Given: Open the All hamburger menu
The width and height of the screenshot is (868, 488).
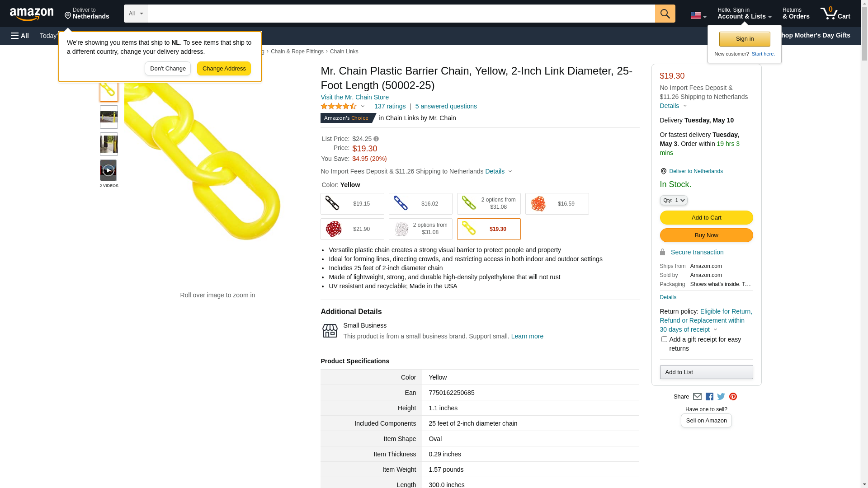Looking at the screenshot, I should coord(20,36).
